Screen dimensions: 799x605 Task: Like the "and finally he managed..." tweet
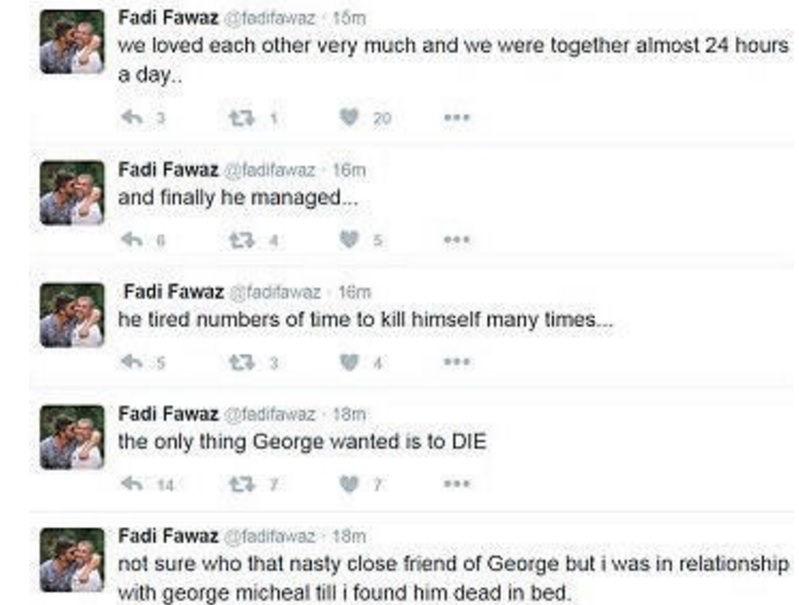tap(348, 240)
